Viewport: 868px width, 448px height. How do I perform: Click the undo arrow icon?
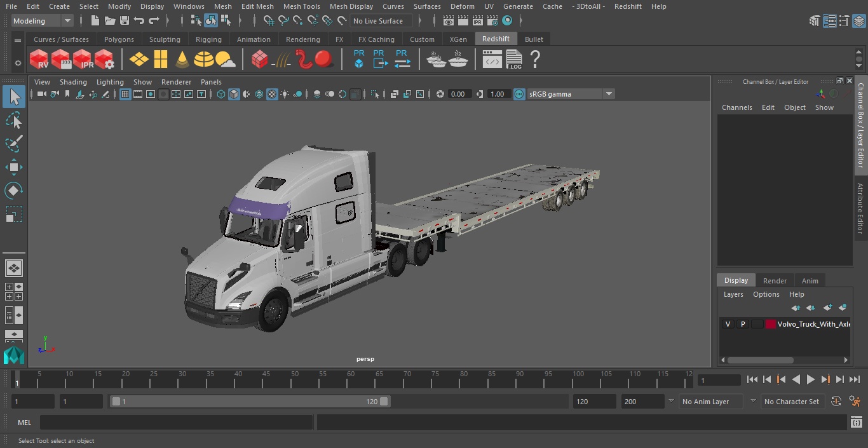139,21
